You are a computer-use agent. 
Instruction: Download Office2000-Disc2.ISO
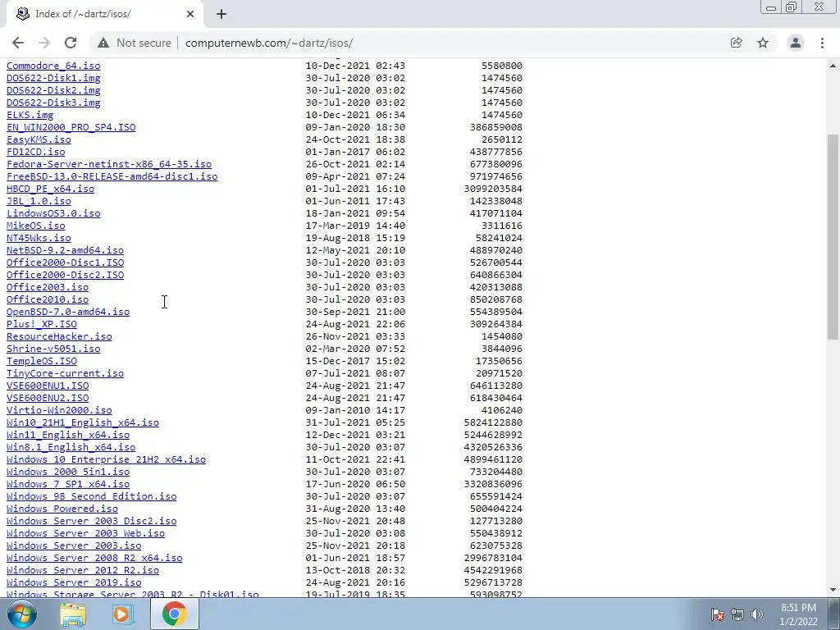pyautogui.click(x=65, y=275)
